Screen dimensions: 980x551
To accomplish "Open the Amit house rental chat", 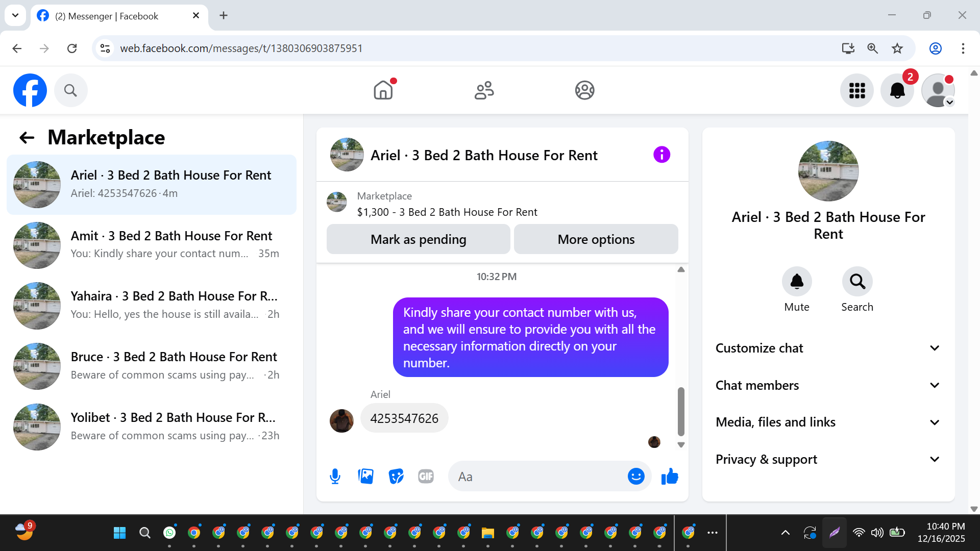I will tap(152, 245).
